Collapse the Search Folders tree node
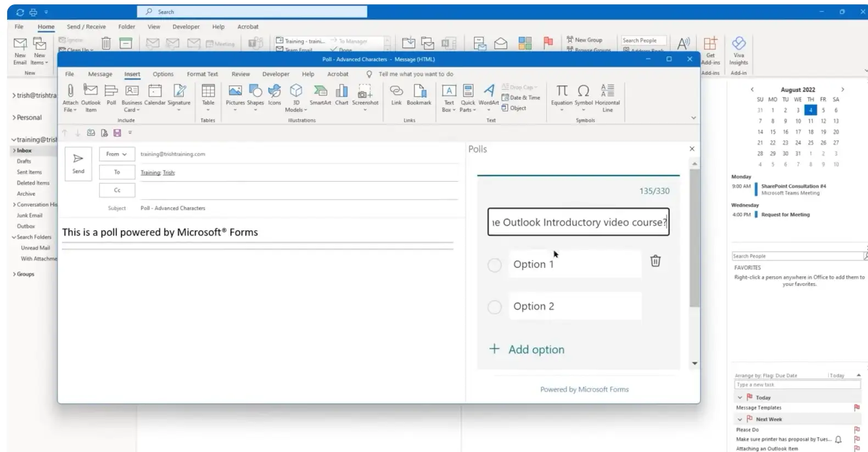 pyautogui.click(x=14, y=238)
